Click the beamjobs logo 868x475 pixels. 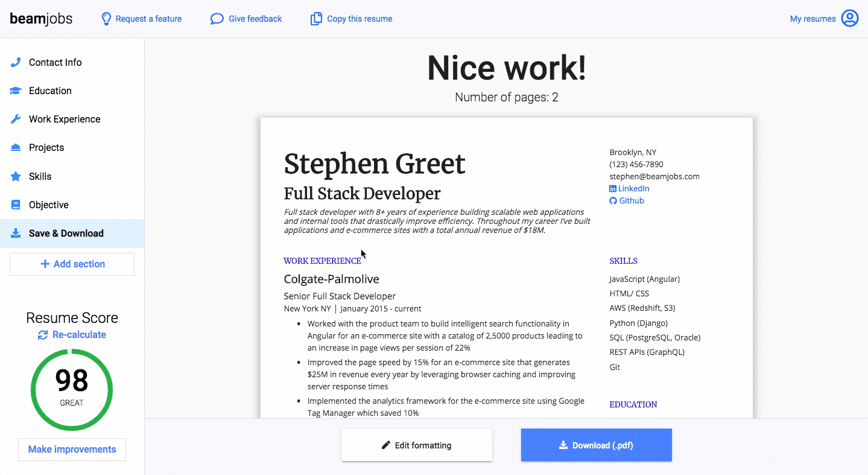(41, 19)
